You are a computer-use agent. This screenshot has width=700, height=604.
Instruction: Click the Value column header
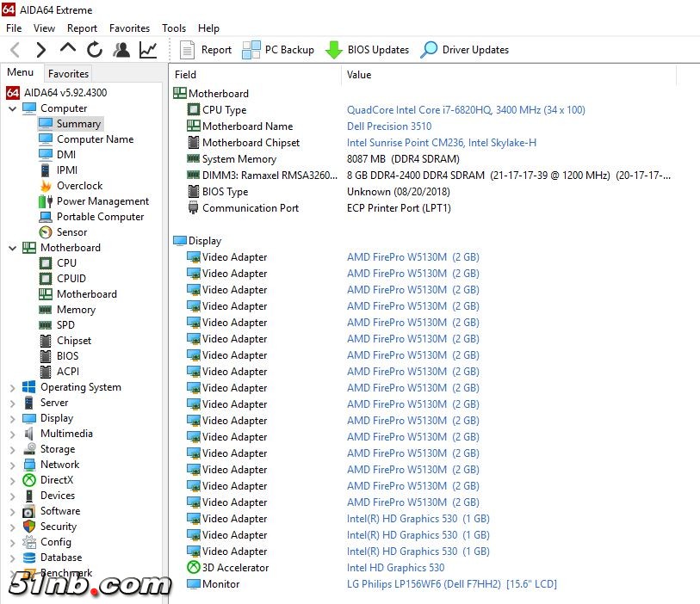coord(359,75)
